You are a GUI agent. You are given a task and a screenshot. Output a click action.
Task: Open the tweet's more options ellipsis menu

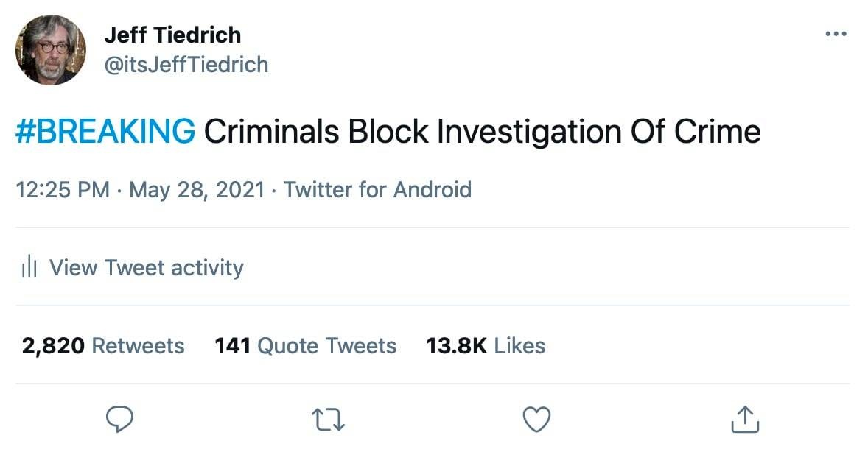[x=836, y=34]
